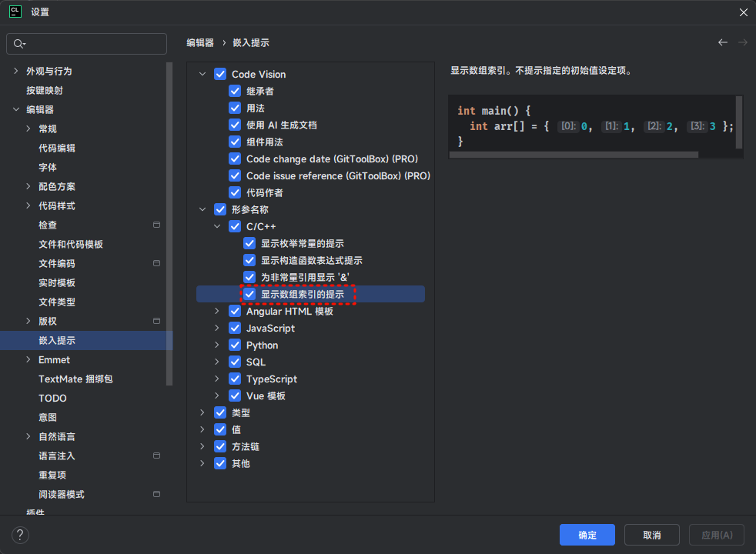Click the horizontal scrollbar under code preview

pos(574,155)
